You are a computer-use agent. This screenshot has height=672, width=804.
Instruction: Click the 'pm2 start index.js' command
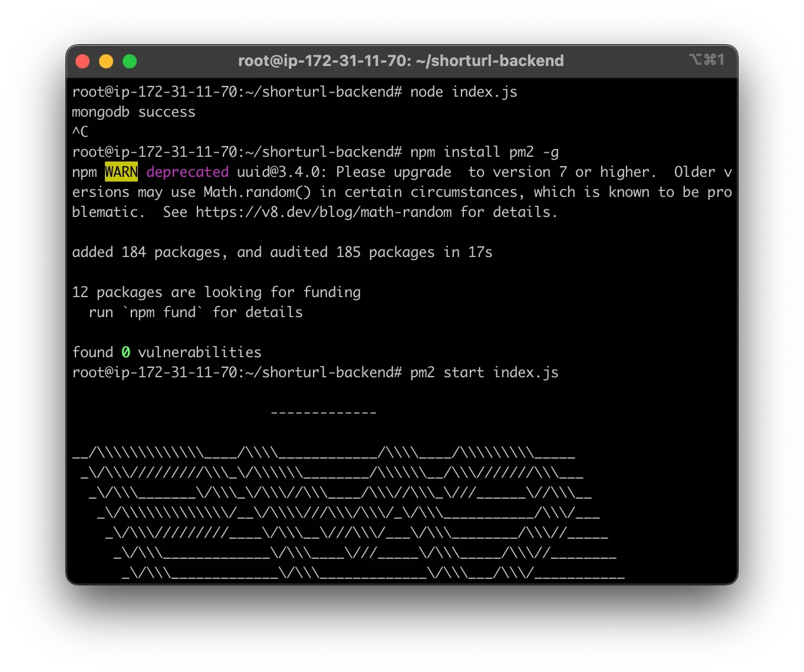[485, 373]
